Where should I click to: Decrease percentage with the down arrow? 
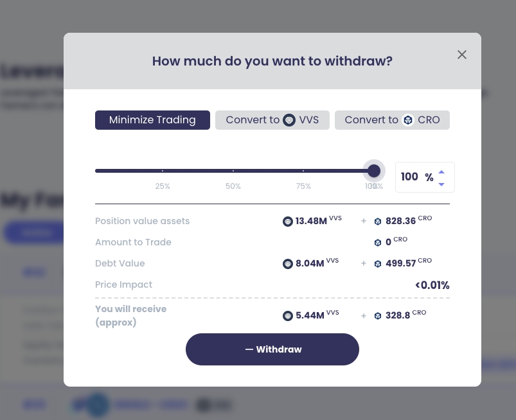point(441,184)
